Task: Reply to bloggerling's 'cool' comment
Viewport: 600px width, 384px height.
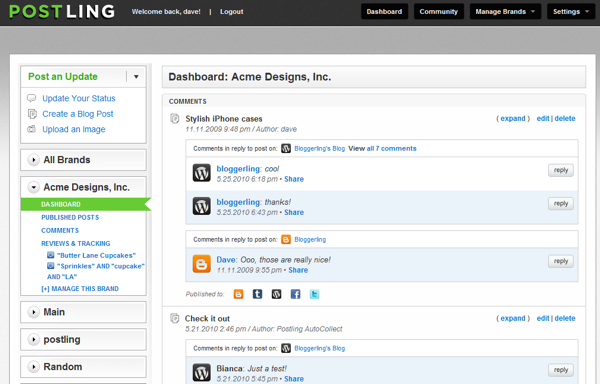Action: point(561,170)
